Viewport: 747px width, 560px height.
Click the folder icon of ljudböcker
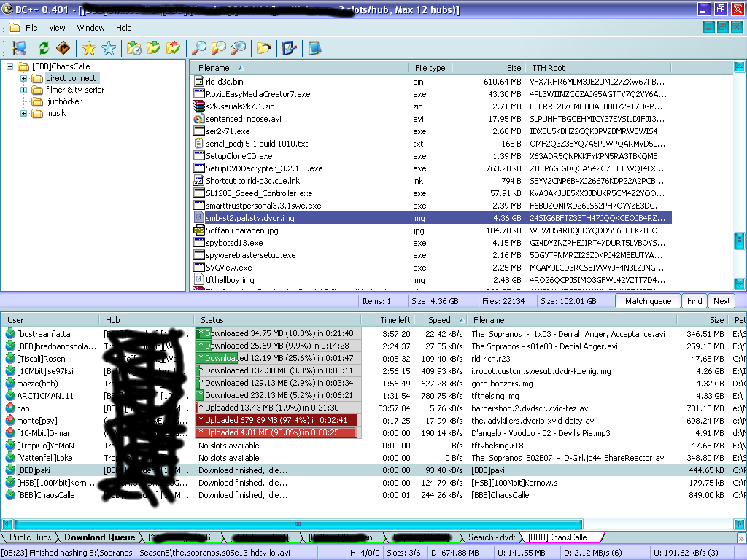point(37,101)
